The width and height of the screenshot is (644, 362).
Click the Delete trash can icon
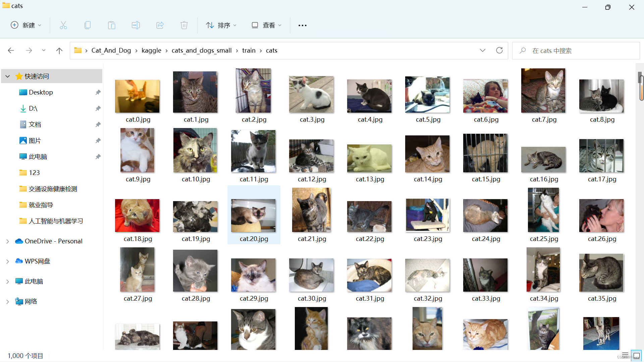184,25
